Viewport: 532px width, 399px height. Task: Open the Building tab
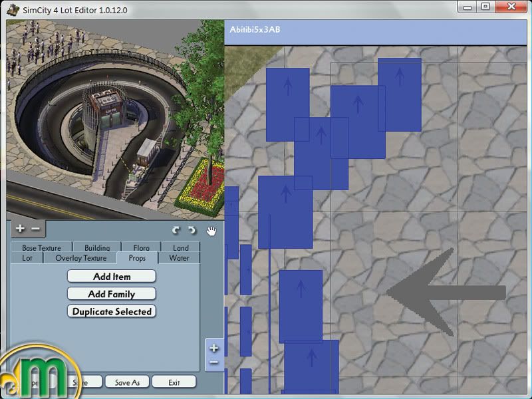(97, 247)
